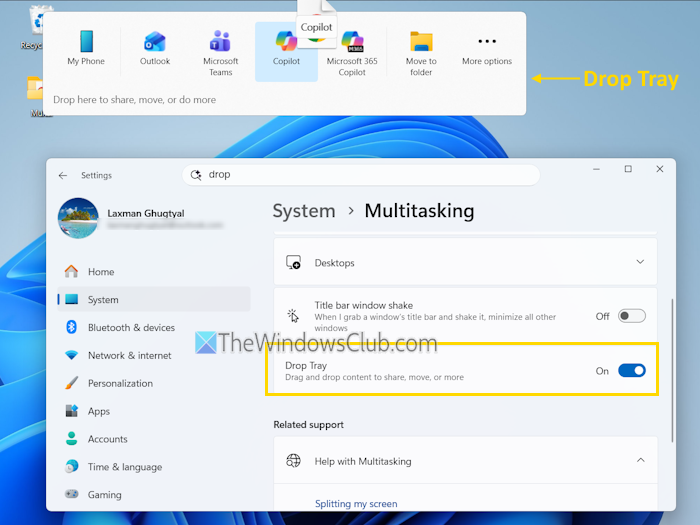Click the Drop Tray setting label
The image size is (700, 525).
(x=306, y=365)
